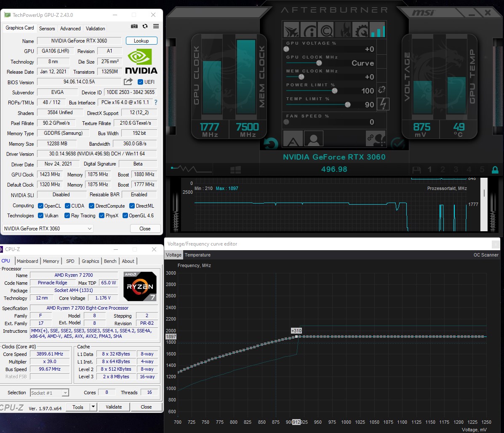Click the lightning bolt priority icon
Screen dimensions: 504x433
click(383, 104)
